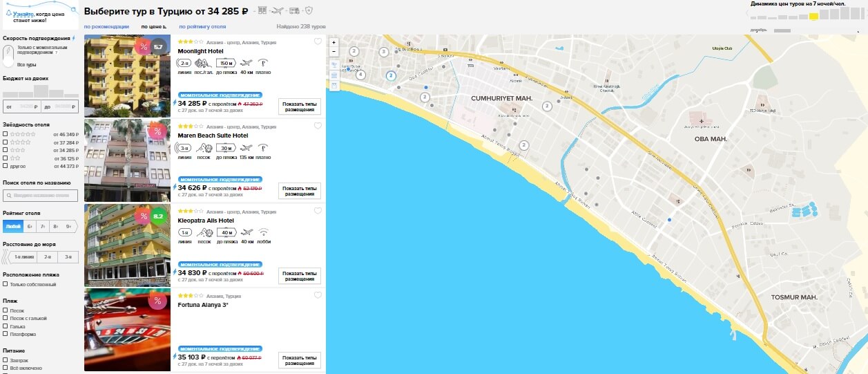The image size is (868, 374).
Task: Show room types for Fortuna Alanya
Action: click(x=300, y=360)
